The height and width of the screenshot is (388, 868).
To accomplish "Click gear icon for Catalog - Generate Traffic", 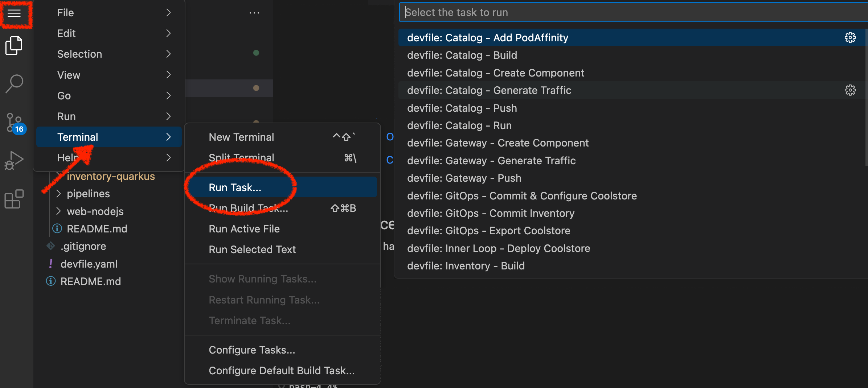I will pos(850,90).
